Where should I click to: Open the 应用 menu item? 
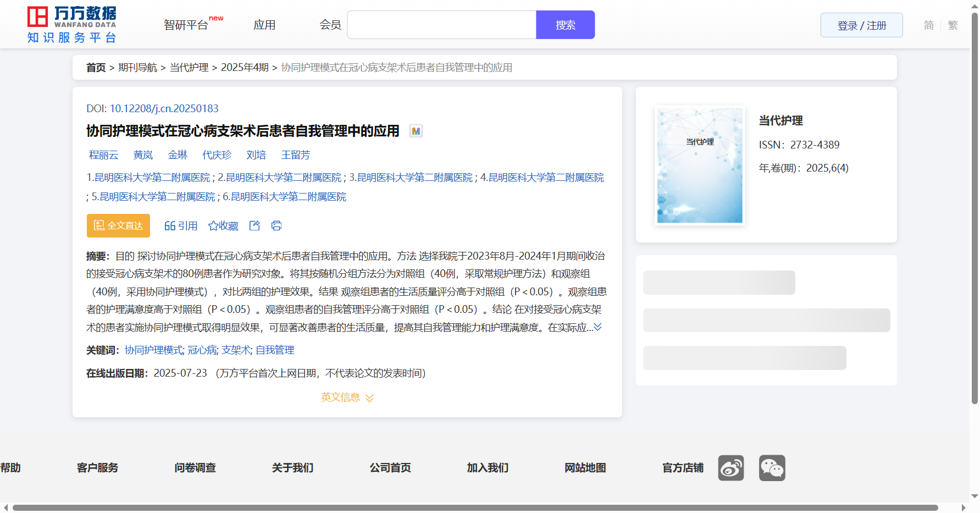[264, 25]
